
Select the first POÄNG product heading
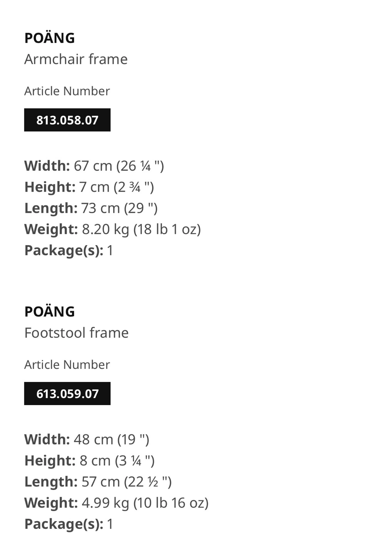point(50,38)
